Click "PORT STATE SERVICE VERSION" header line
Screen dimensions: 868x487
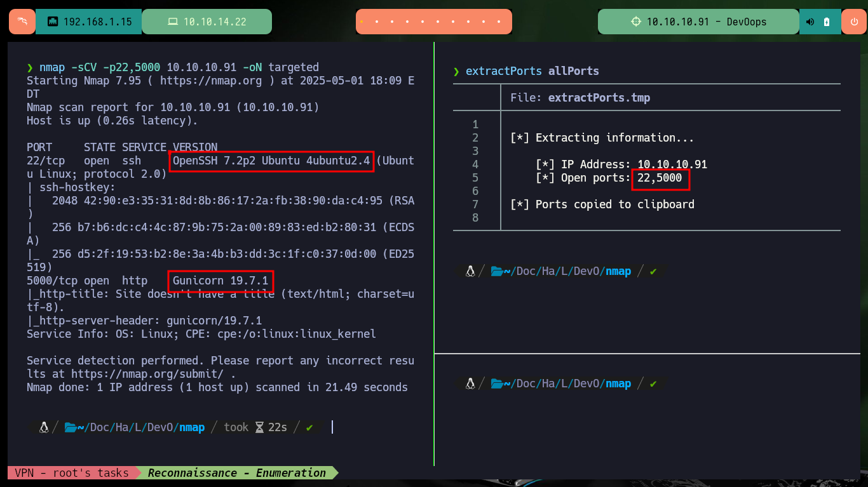(x=122, y=147)
